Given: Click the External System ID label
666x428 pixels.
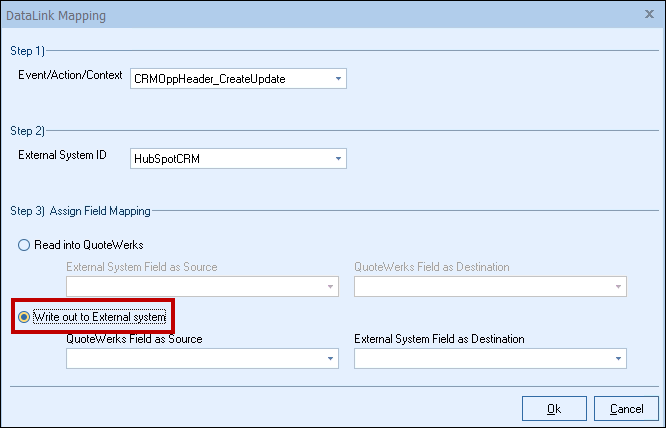Looking at the screenshot, I should (61, 155).
